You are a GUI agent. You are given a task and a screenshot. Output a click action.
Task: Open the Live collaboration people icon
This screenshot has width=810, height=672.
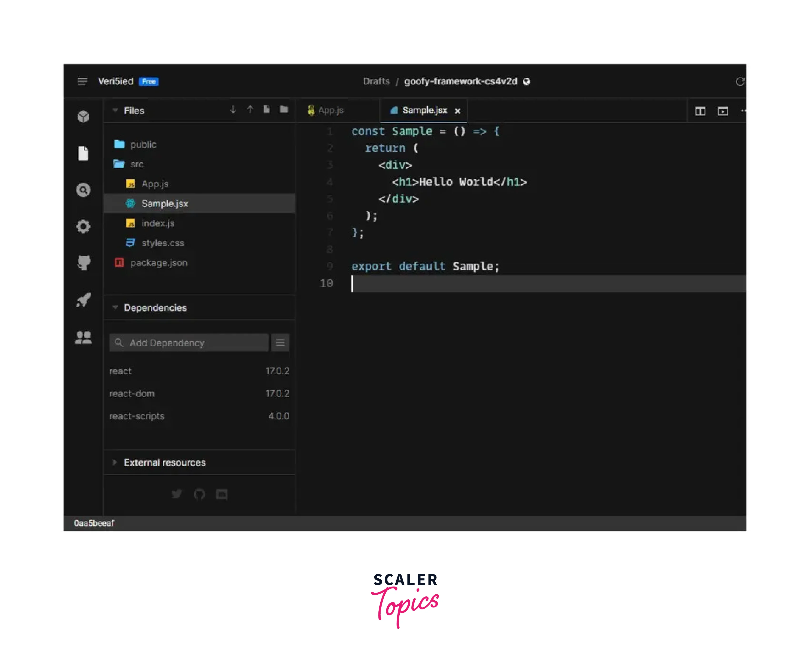tap(83, 337)
